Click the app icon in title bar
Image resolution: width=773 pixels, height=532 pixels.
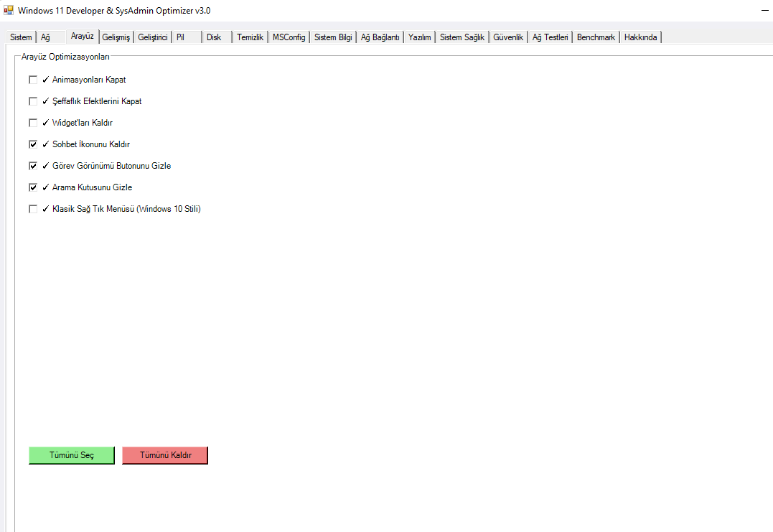[9, 11]
